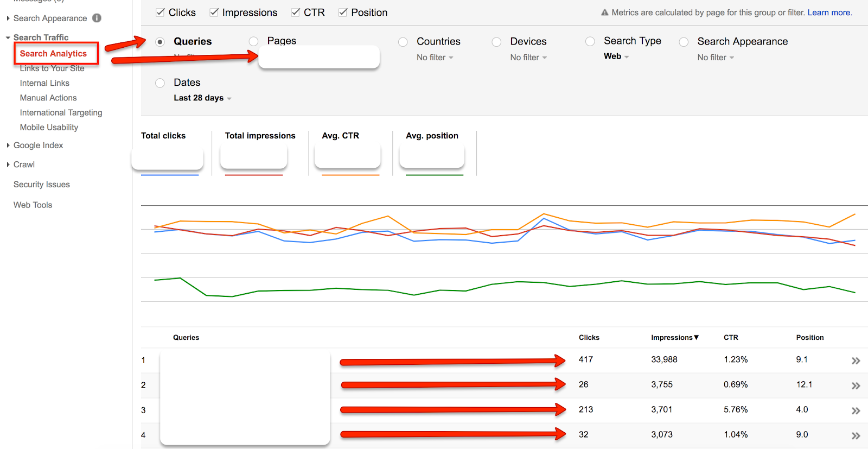Open details arrow for the 26 clicks row

856,385
